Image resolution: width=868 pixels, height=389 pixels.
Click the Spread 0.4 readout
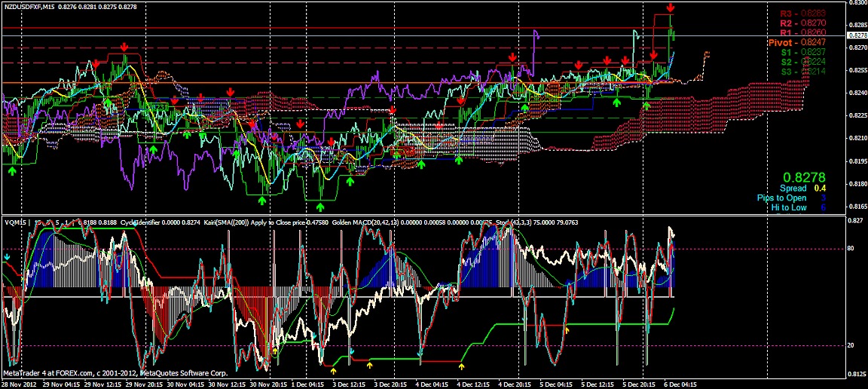click(x=801, y=188)
